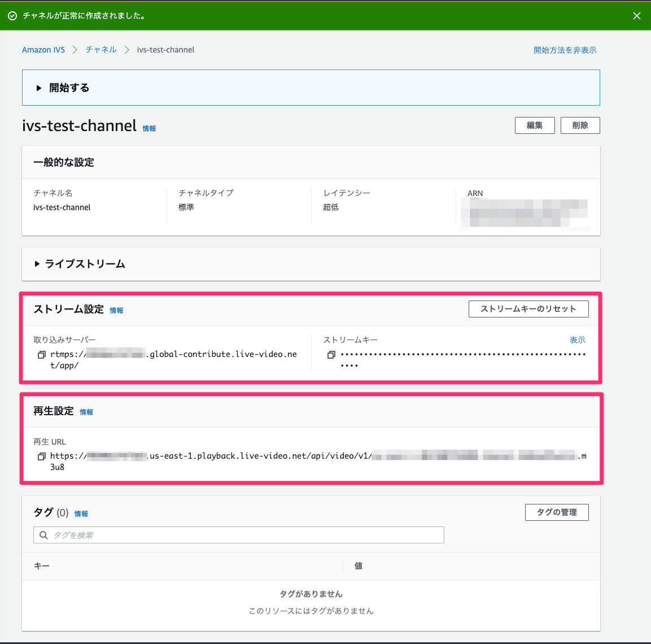Click 開始方法を非表示 link
Image resolution: width=651 pixels, height=644 pixels.
pyautogui.click(x=565, y=50)
